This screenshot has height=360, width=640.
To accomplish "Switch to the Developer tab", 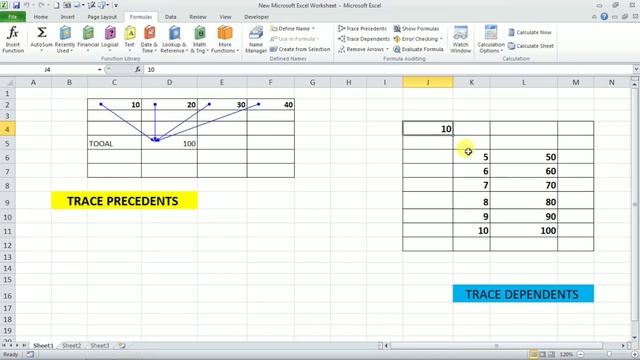I will (256, 17).
